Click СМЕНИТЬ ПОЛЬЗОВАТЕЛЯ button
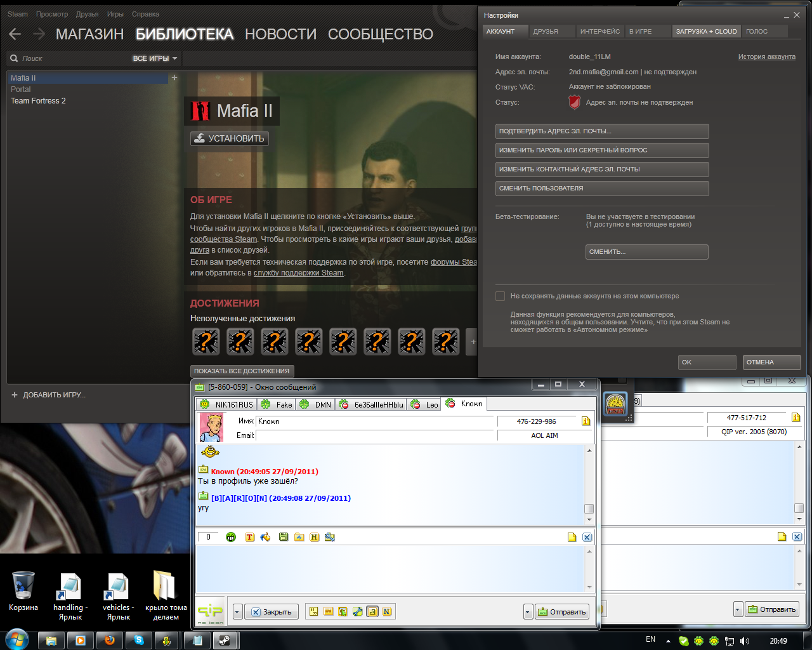The image size is (812, 650). point(602,189)
